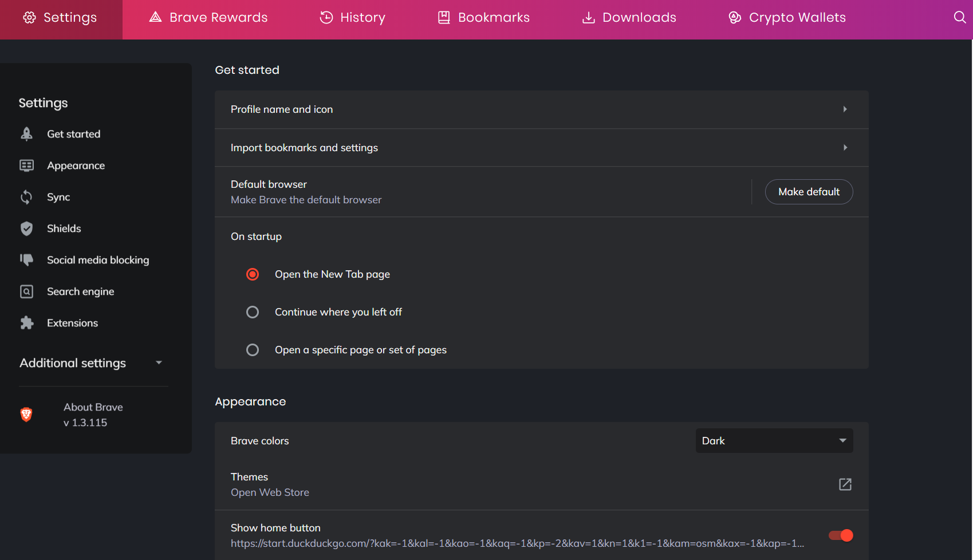This screenshot has height=560, width=973.
Task: Expand Profile name and icon row arrow
Action: point(845,109)
